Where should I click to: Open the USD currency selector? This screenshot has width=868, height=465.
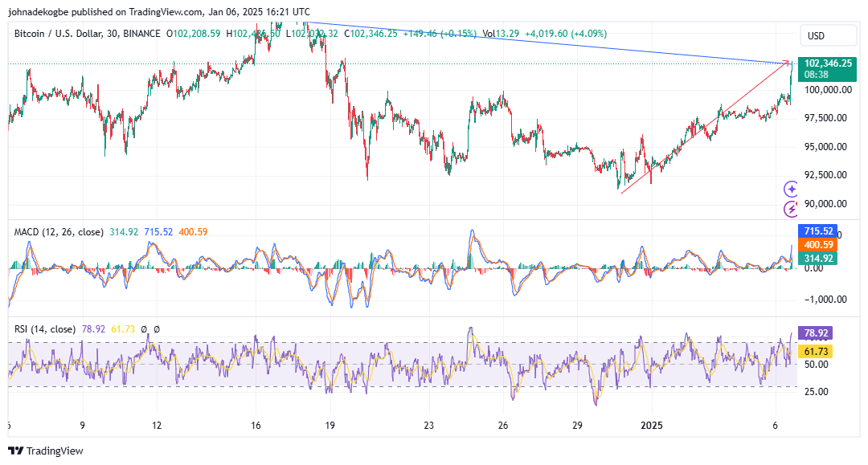[x=828, y=35]
